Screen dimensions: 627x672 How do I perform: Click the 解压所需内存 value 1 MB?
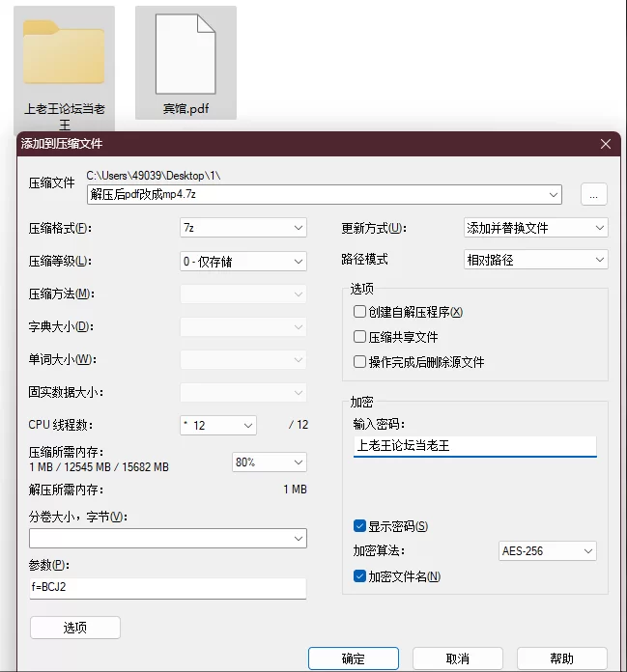coord(295,490)
